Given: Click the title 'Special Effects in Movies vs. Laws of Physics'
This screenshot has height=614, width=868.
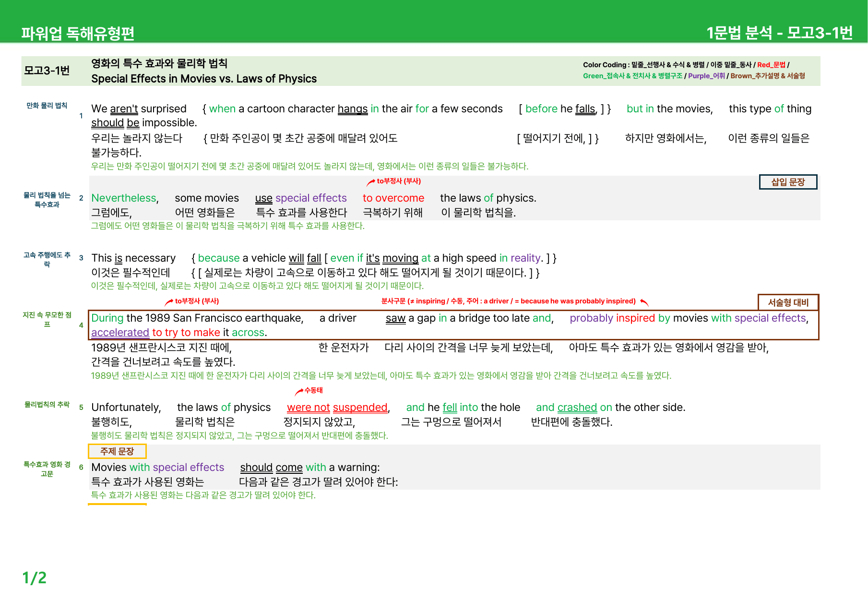Looking at the screenshot, I should (204, 79).
